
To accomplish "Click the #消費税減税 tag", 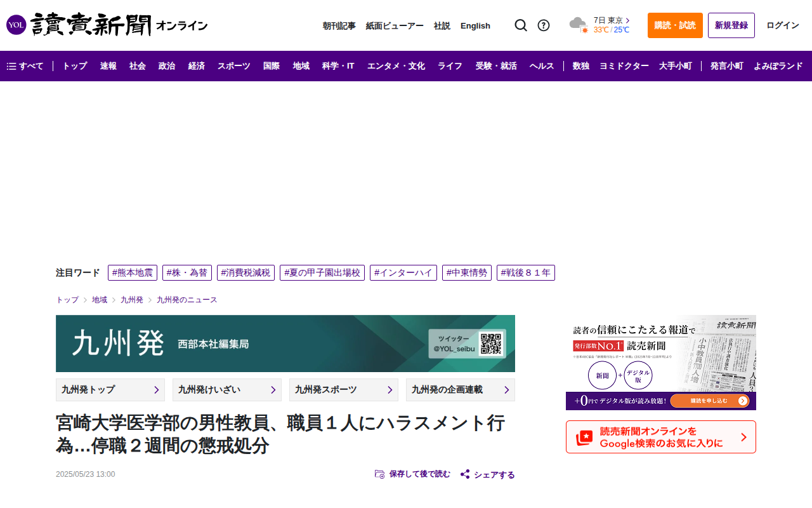I will point(246,272).
